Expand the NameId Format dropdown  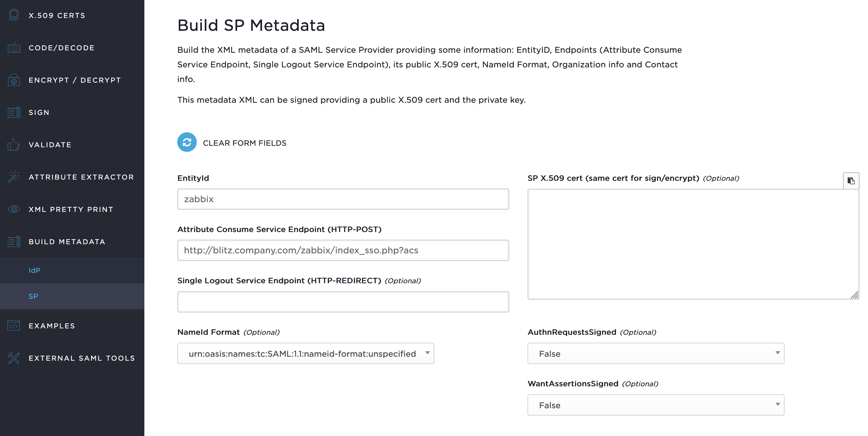tap(305, 353)
